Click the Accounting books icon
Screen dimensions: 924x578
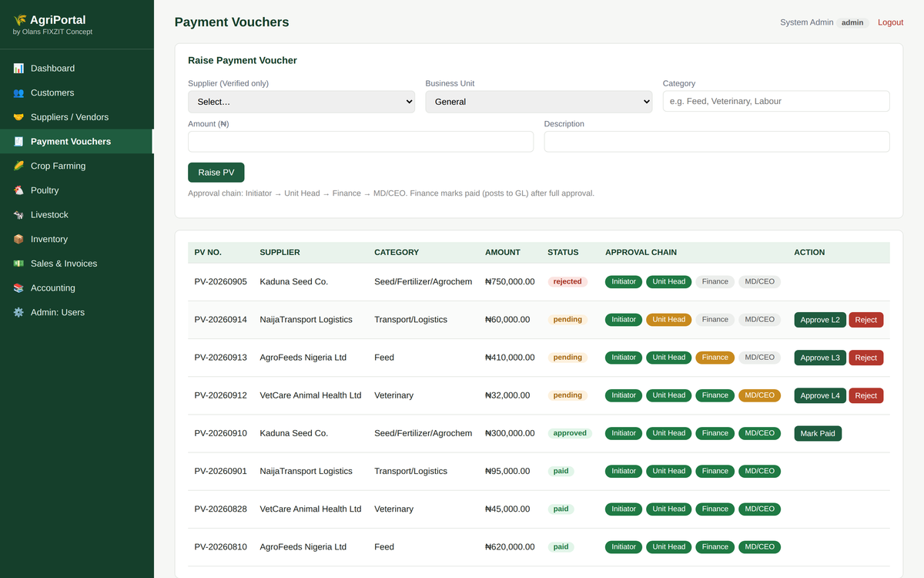pyautogui.click(x=18, y=288)
